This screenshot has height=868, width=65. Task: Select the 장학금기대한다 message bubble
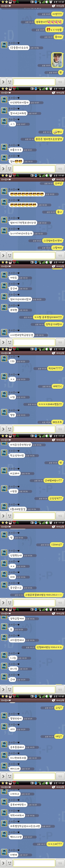54,324
